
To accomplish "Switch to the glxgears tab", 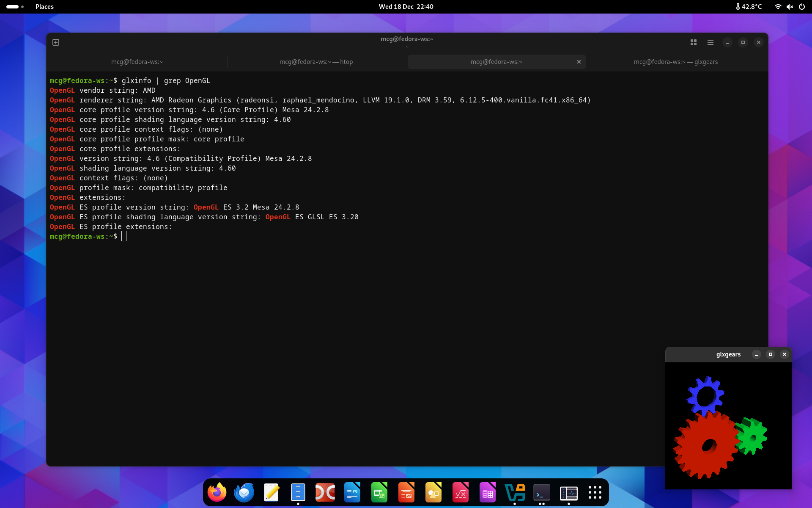I will pyautogui.click(x=675, y=62).
